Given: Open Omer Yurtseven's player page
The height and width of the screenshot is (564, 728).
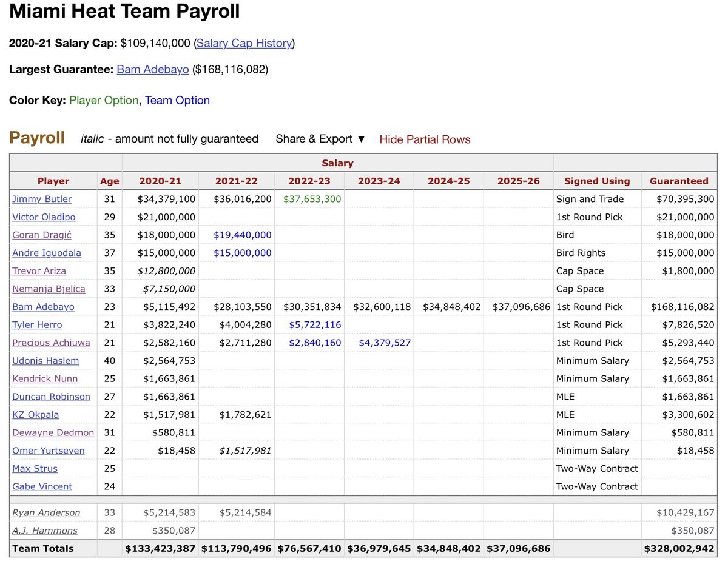Looking at the screenshot, I should pos(49,451).
